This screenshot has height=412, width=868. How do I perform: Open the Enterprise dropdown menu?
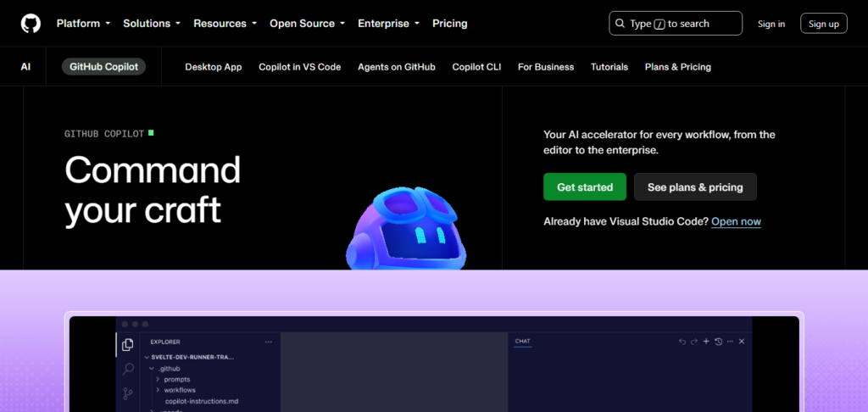click(388, 23)
